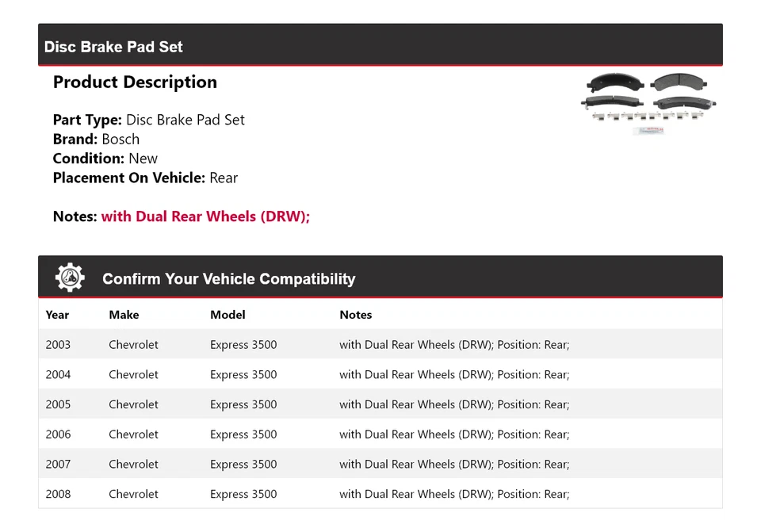761x532 pixels.
Task: Click the Placement On Vehicle: Rear line
Action: point(145,178)
